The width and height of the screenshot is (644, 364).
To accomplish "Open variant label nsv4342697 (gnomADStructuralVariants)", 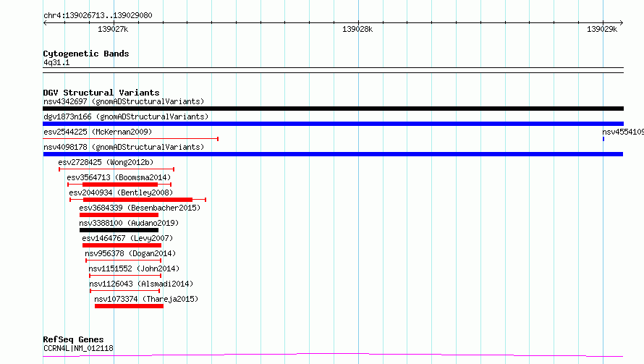I will click(x=124, y=101).
